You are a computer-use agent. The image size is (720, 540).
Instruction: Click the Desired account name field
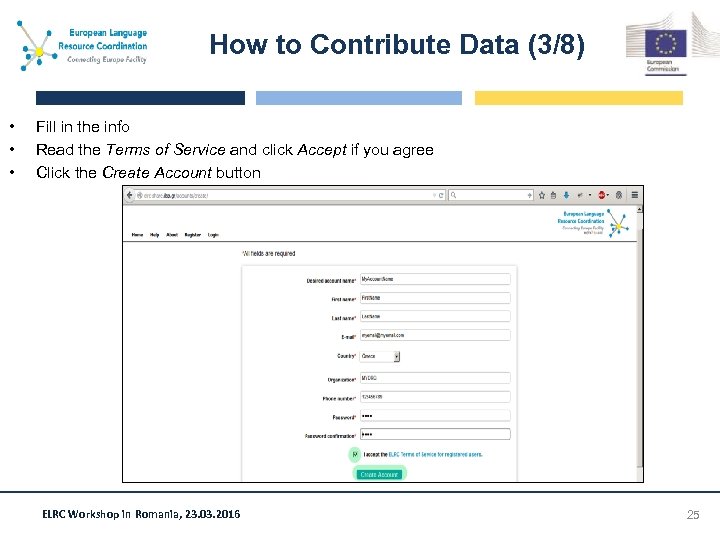[x=435, y=279]
